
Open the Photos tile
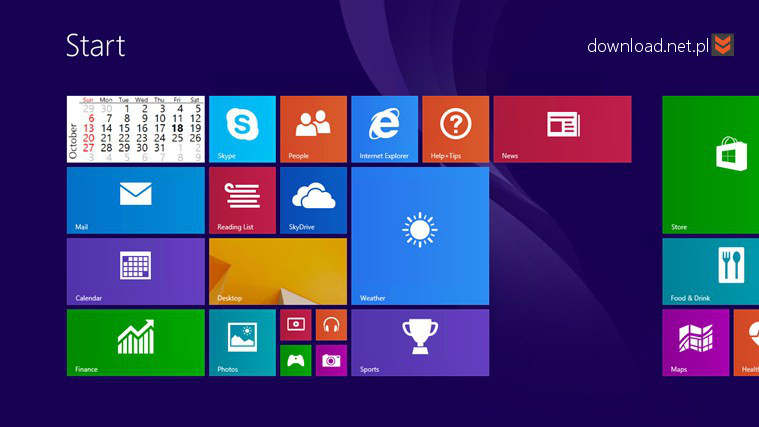(x=242, y=343)
